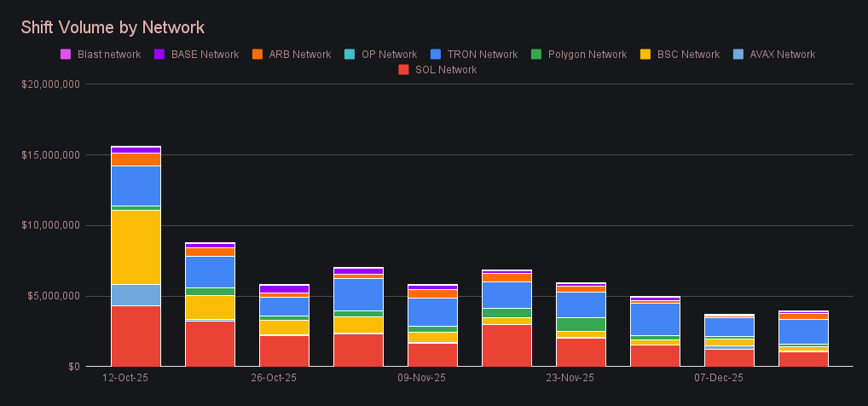The image size is (868, 406).
Task: Toggle the TRON Network series via its legend text
Action: (x=481, y=55)
